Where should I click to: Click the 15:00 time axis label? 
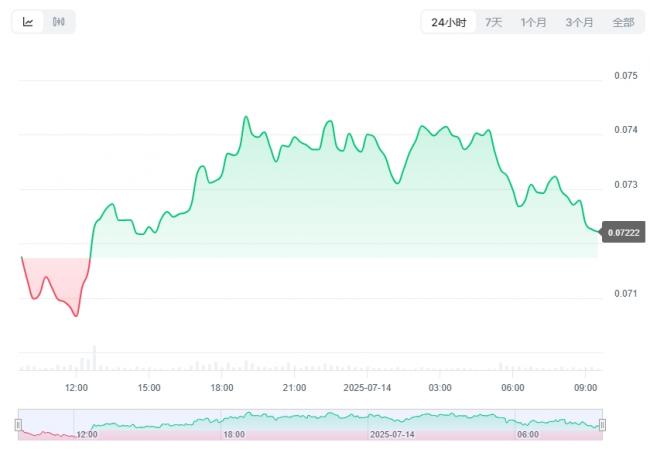point(149,388)
